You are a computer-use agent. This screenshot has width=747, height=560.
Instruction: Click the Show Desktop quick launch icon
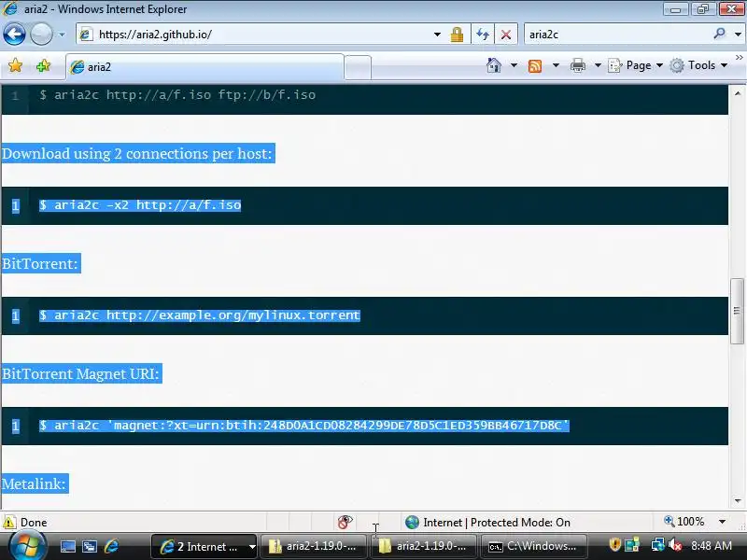coord(67,547)
